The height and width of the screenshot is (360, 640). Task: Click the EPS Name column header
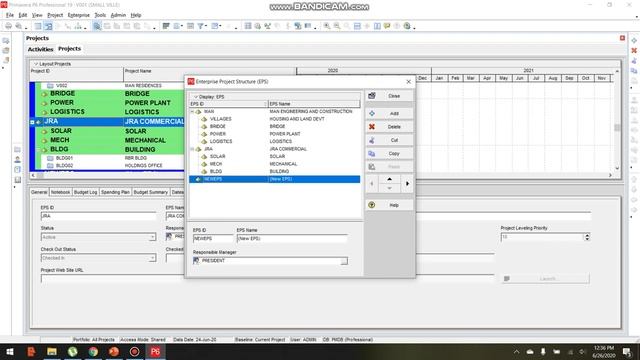[x=313, y=104]
